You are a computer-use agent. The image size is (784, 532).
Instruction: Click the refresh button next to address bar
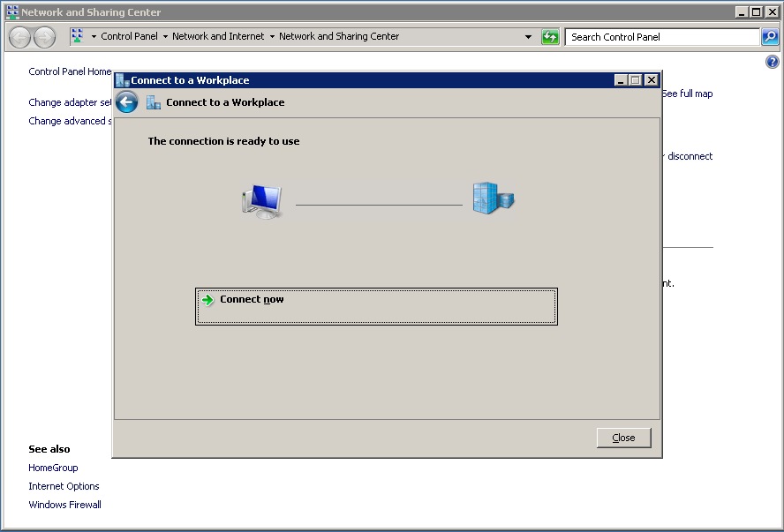[550, 37]
